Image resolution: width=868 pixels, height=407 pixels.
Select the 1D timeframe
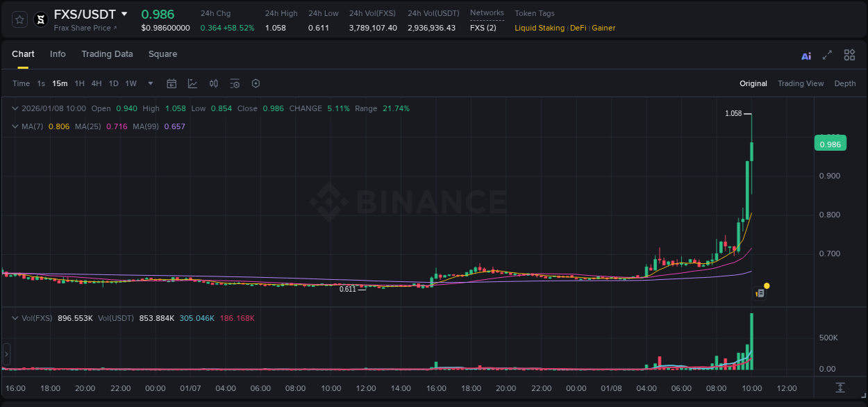click(114, 83)
